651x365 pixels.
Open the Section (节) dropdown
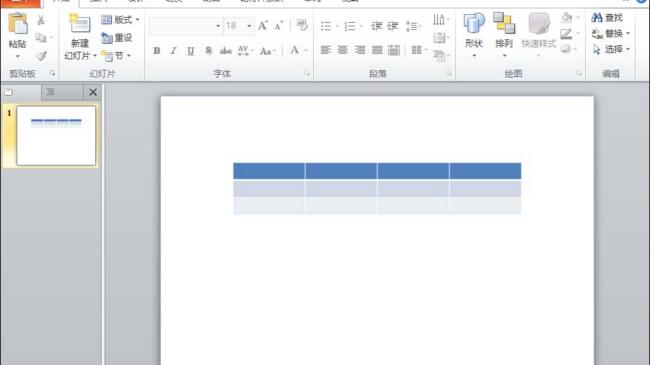[x=116, y=56]
